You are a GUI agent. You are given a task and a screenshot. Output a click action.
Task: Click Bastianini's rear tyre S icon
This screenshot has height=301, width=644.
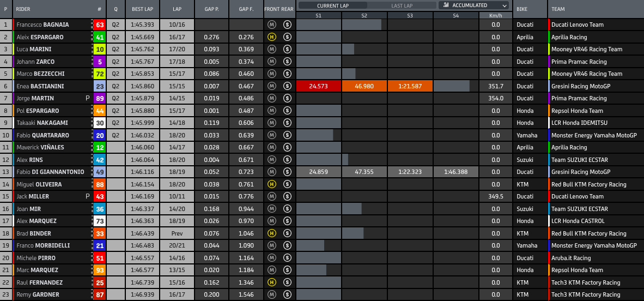(287, 86)
